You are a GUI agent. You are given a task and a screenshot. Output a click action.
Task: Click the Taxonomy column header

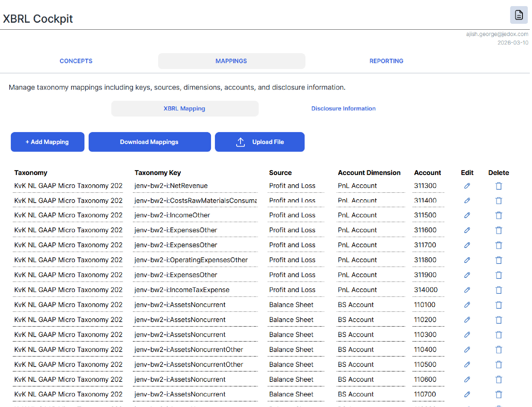31,173
